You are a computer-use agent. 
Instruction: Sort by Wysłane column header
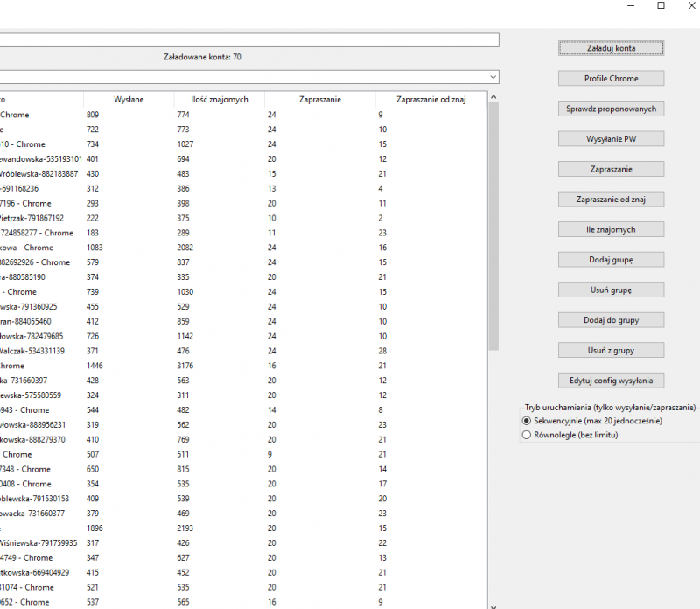click(129, 100)
